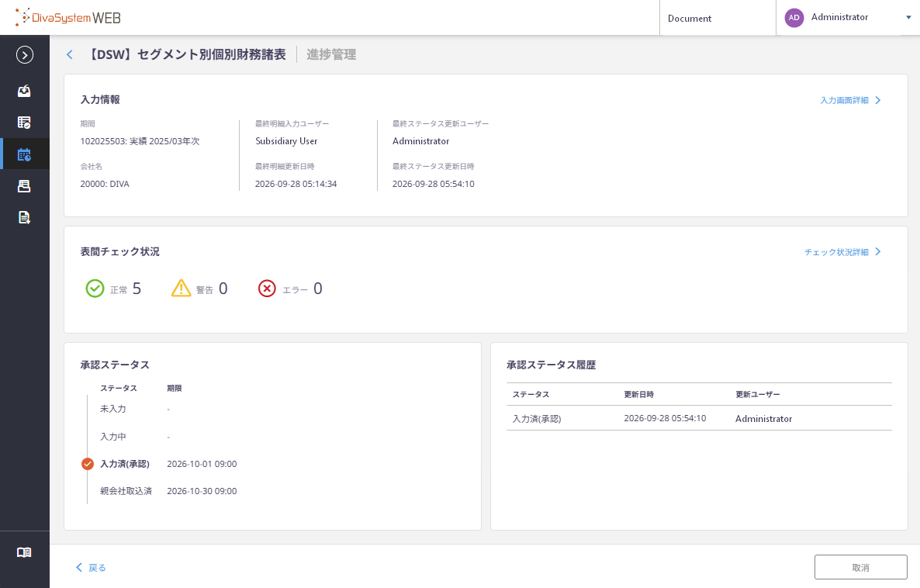
Task: Click 入力済(承認) in the history table
Action: [537, 419]
